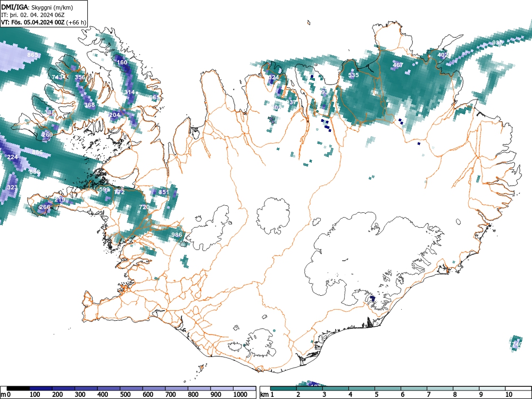Click map value 323 at the western edge
Screen dimensions: 532x399
[x=12, y=187]
